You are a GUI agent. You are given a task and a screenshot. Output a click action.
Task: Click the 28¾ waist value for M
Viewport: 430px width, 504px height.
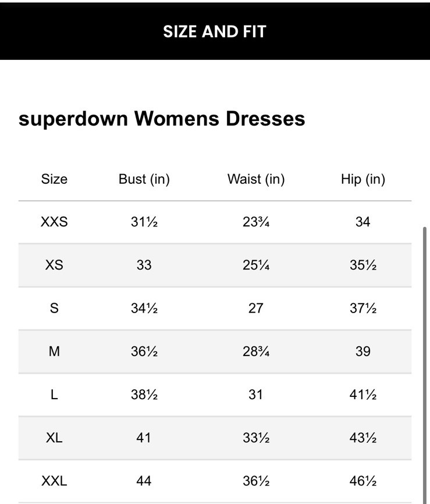pyautogui.click(x=256, y=352)
